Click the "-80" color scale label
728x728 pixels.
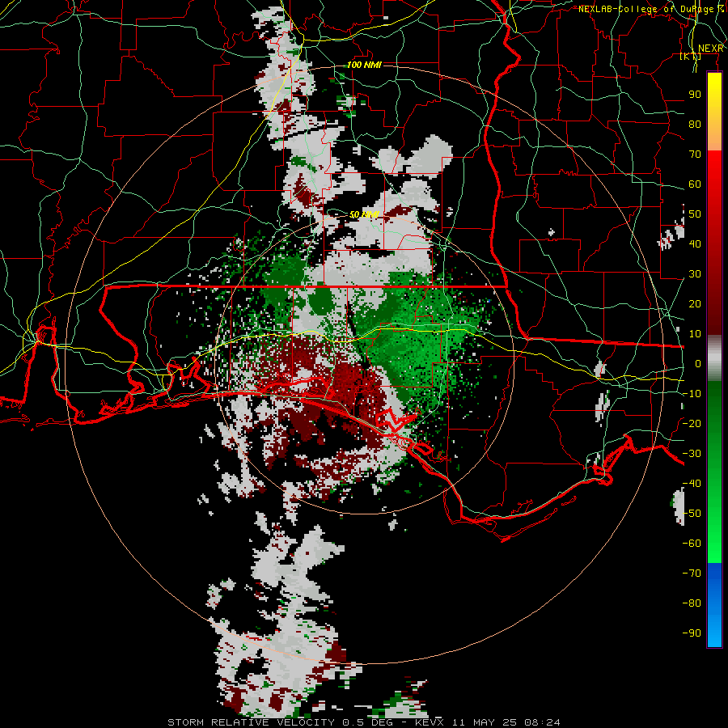click(692, 603)
